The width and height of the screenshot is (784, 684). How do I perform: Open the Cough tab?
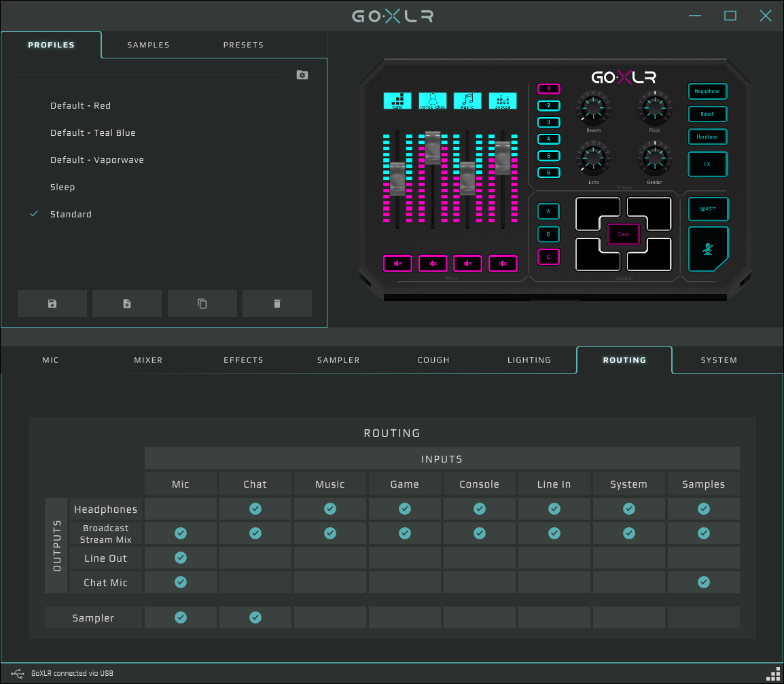tap(433, 360)
